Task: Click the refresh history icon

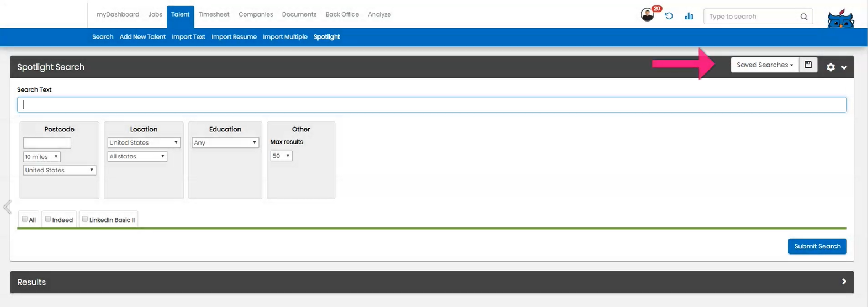Action: click(669, 16)
